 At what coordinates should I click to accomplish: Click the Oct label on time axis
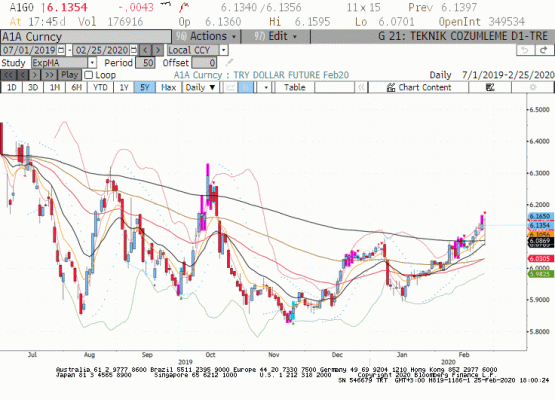tap(210, 355)
